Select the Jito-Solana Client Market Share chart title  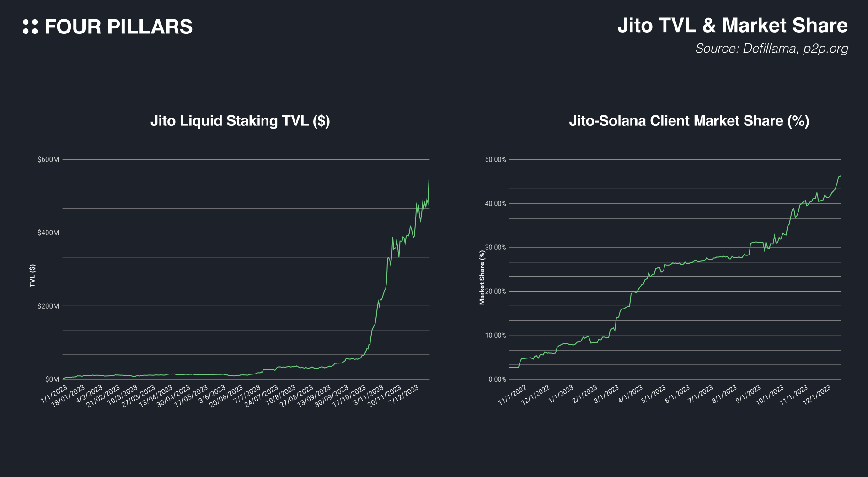tap(689, 121)
